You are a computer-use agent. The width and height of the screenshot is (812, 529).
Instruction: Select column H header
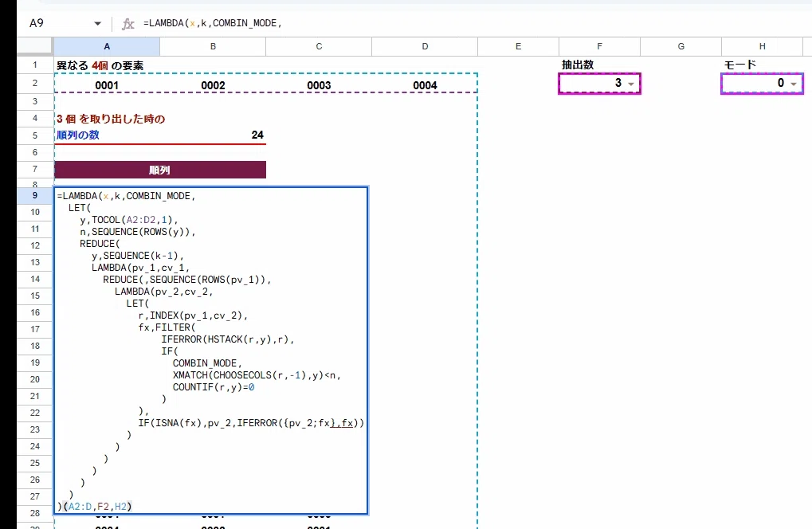763,46
